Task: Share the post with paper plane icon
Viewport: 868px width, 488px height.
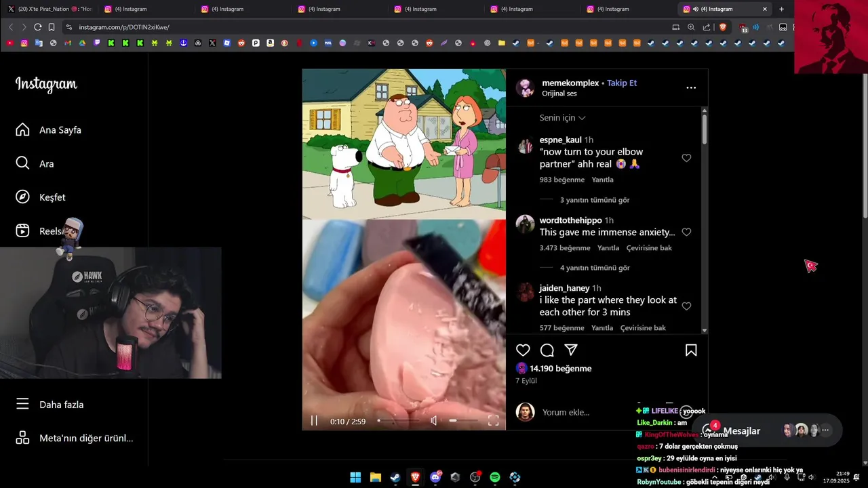Action: [x=571, y=350]
